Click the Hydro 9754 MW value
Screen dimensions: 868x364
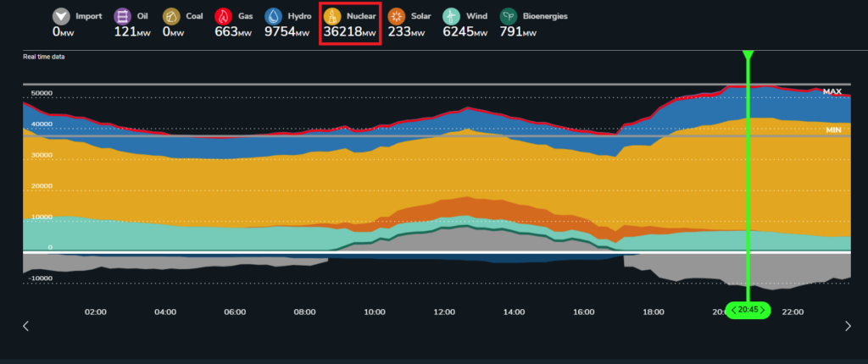[287, 33]
